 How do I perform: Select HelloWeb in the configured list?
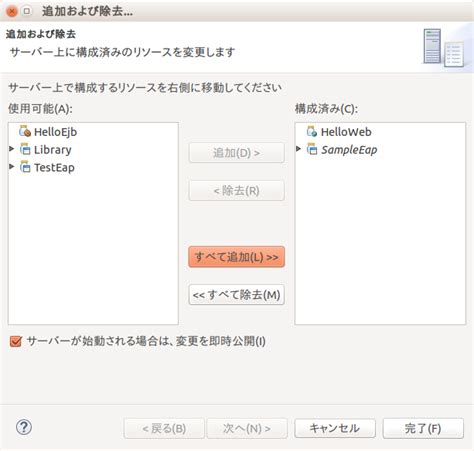tap(346, 132)
